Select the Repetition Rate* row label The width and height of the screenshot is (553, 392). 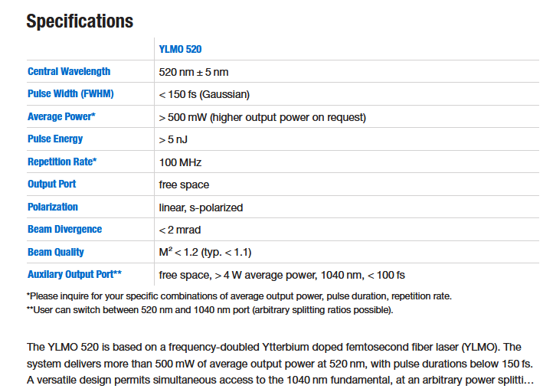[x=62, y=162]
